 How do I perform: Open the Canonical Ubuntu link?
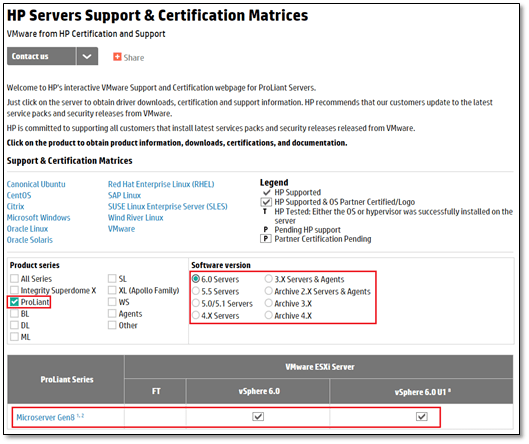click(36, 184)
